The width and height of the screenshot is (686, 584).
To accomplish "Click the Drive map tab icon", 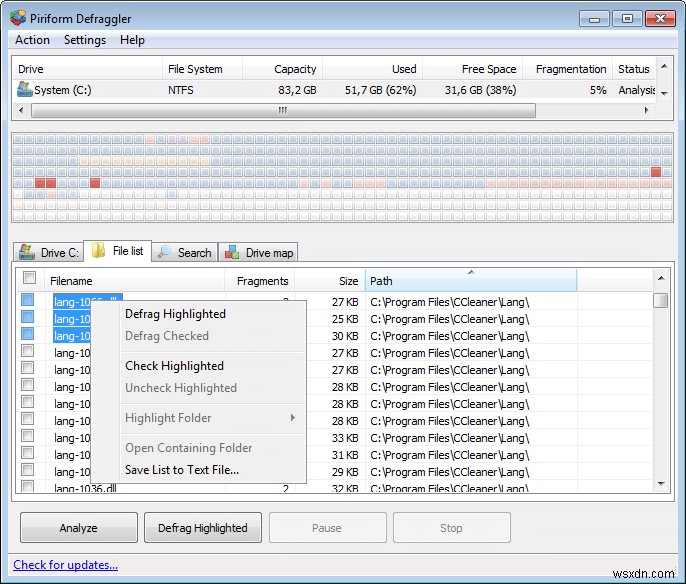I will 232,253.
